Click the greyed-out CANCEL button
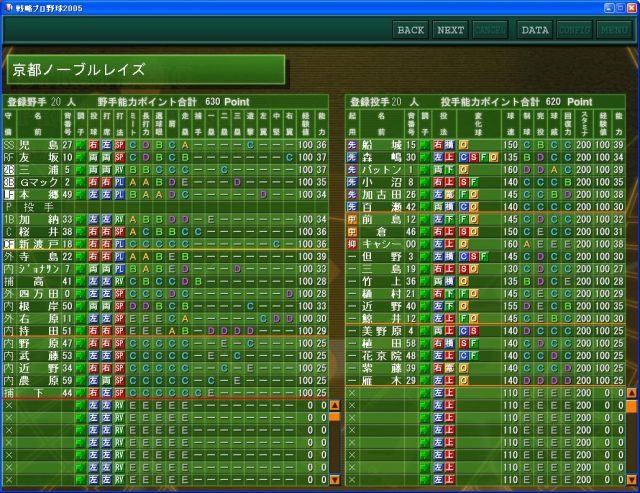640x493 pixels. [490, 30]
